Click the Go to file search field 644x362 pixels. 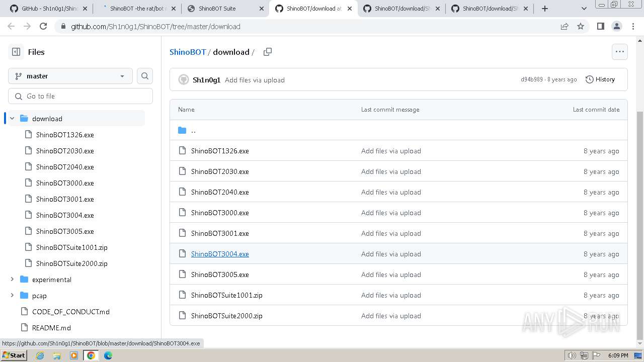[80, 96]
